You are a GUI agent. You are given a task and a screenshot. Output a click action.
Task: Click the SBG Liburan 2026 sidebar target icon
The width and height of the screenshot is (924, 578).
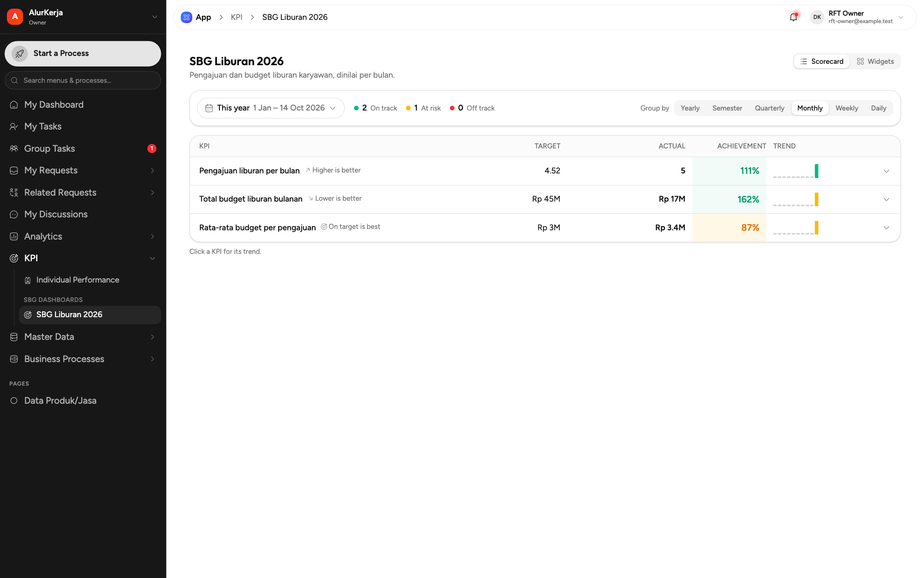(x=28, y=315)
